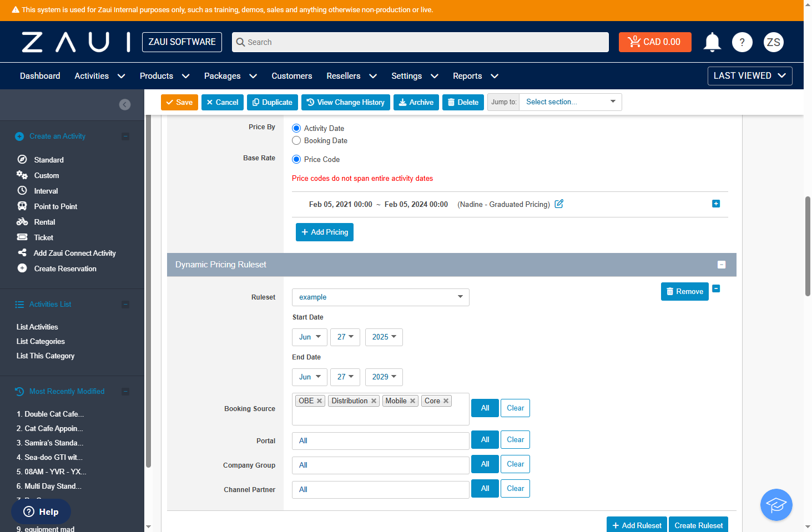Remove the Mobile booking source tag

(x=413, y=401)
